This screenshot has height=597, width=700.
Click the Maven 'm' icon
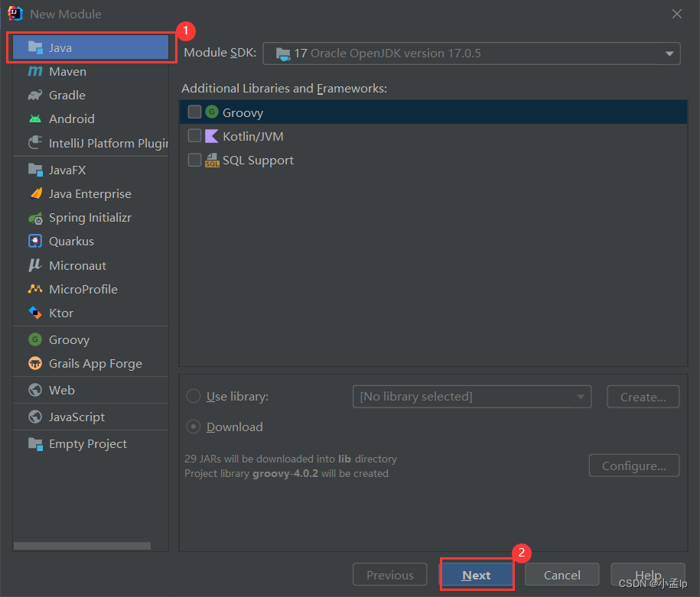[x=35, y=71]
